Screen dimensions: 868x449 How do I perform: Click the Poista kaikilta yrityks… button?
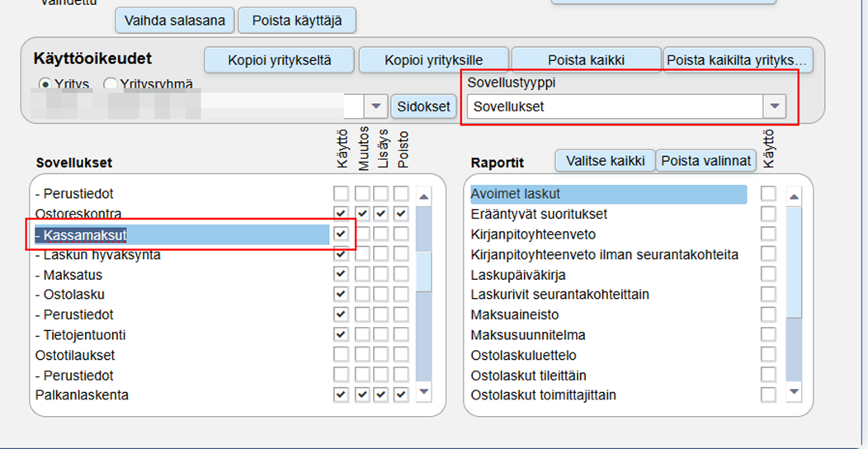coord(739,59)
